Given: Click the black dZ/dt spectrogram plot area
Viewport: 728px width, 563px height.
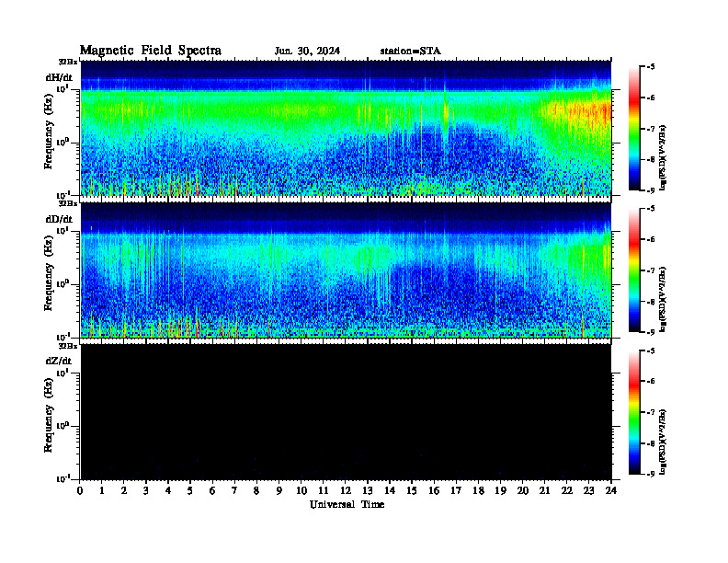Looking at the screenshot, I should pyautogui.click(x=346, y=412).
